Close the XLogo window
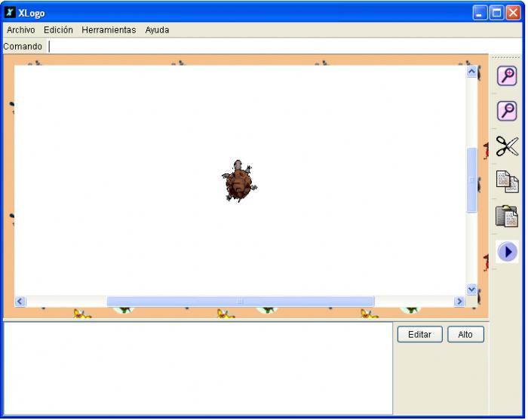Screen dimensions: 528x420 [513, 13]
